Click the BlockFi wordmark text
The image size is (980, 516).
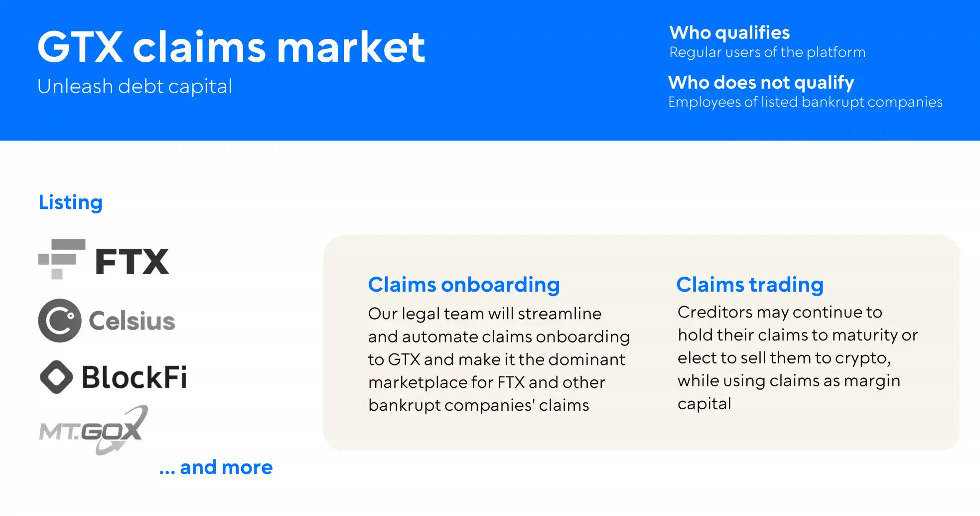tap(135, 377)
